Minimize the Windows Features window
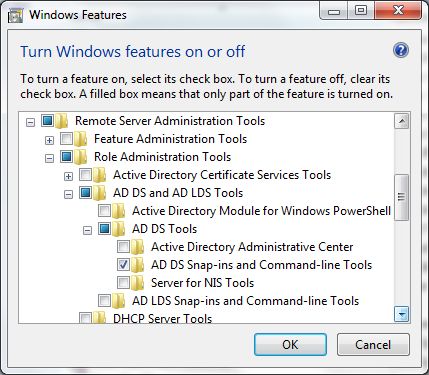 coord(334,11)
